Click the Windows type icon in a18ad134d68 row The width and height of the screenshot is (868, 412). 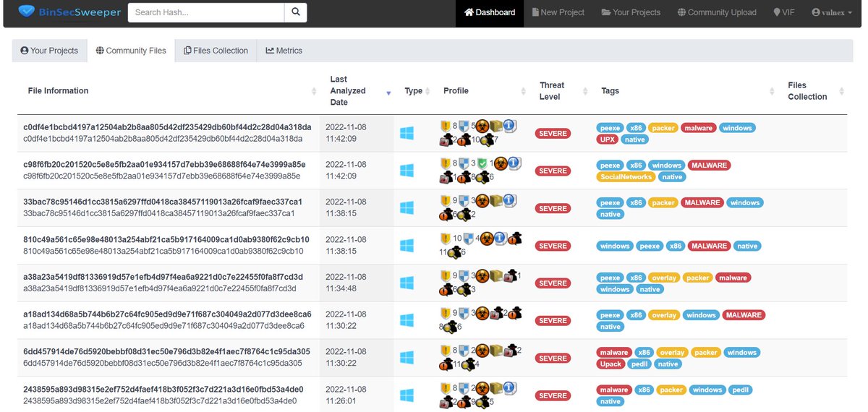407,320
